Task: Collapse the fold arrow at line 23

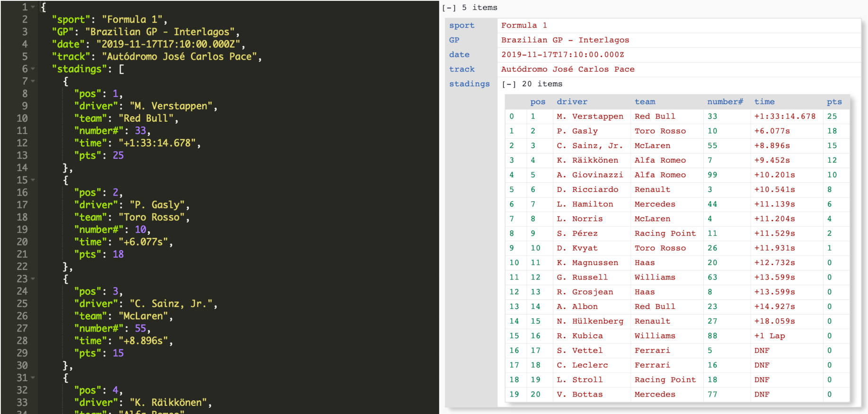Action: pyautogui.click(x=33, y=279)
